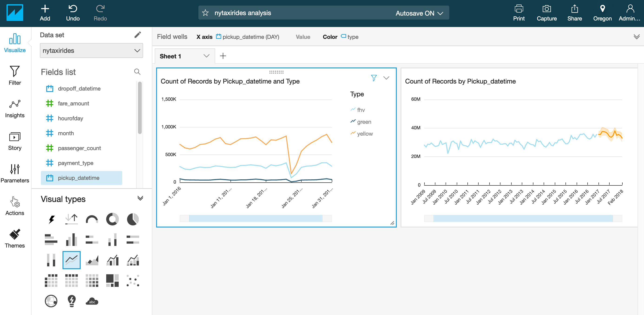This screenshot has height=315, width=644.
Task: Select the horizontal bar chart visual type
Action: [51, 240]
